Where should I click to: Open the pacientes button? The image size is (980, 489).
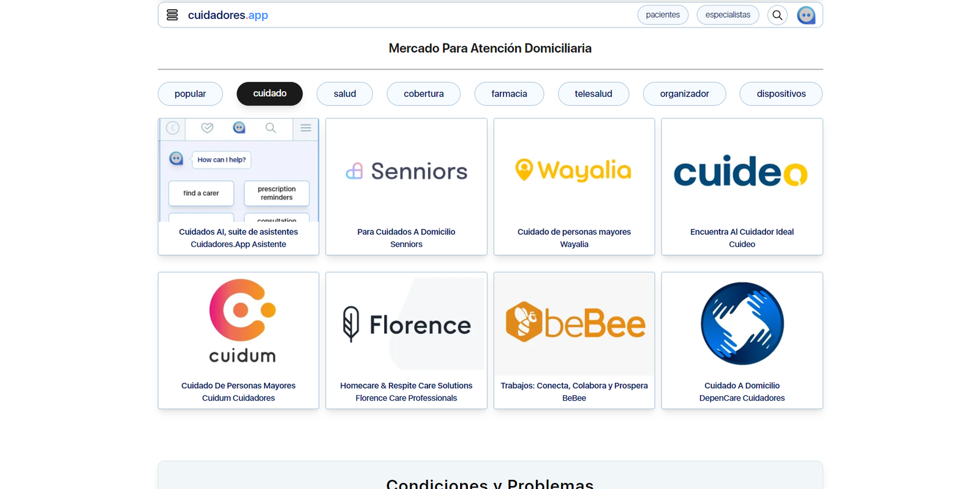pos(663,15)
